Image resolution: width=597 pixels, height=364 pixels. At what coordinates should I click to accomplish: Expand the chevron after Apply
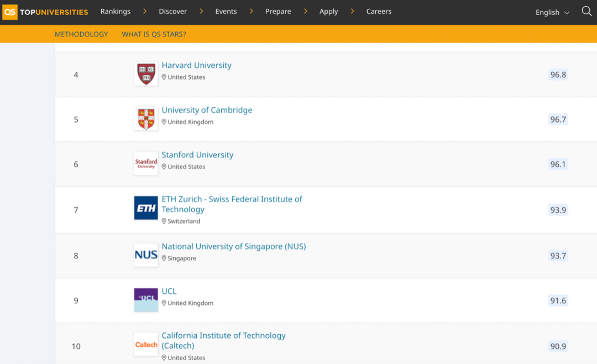(x=353, y=12)
